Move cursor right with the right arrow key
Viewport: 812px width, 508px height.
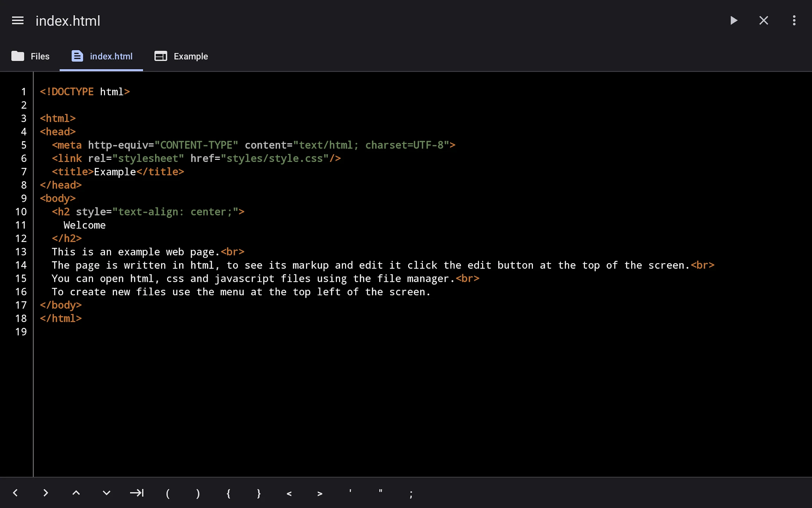(45, 493)
